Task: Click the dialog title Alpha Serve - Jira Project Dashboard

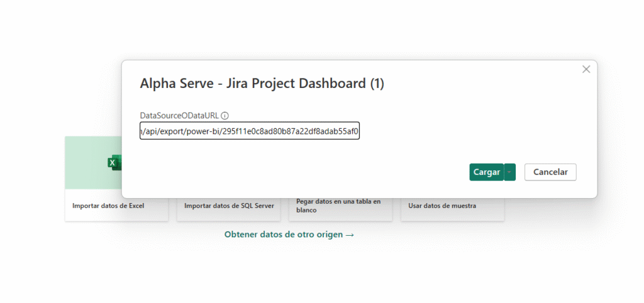Action: pos(262,84)
